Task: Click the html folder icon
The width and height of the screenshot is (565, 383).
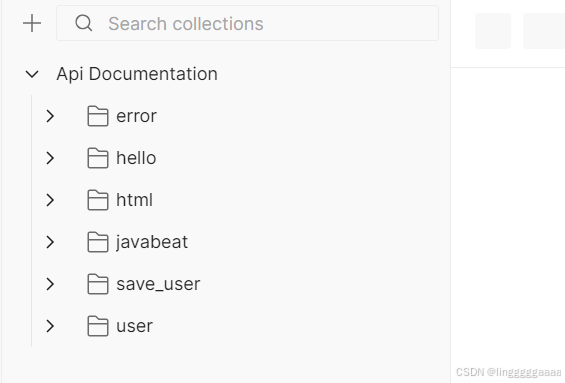Action: point(98,200)
